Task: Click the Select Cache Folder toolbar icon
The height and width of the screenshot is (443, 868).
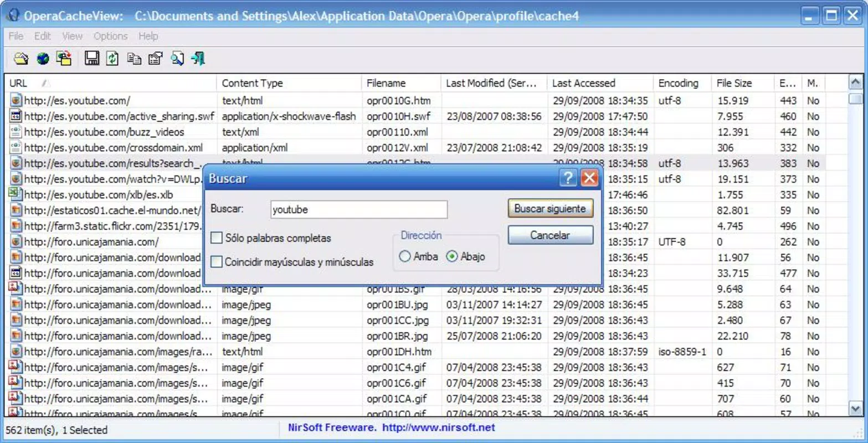Action: coord(20,59)
